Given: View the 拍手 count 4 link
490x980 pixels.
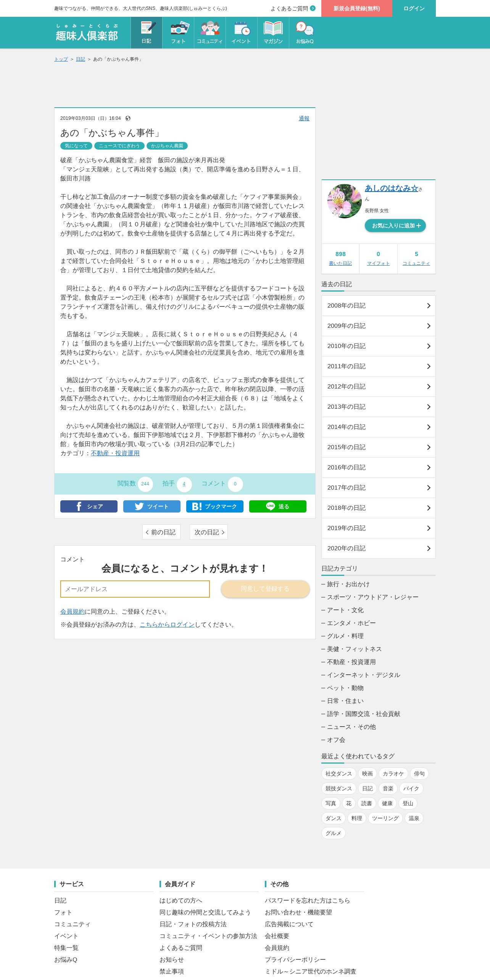Looking at the screenshot, I should [x=184, y=484].
